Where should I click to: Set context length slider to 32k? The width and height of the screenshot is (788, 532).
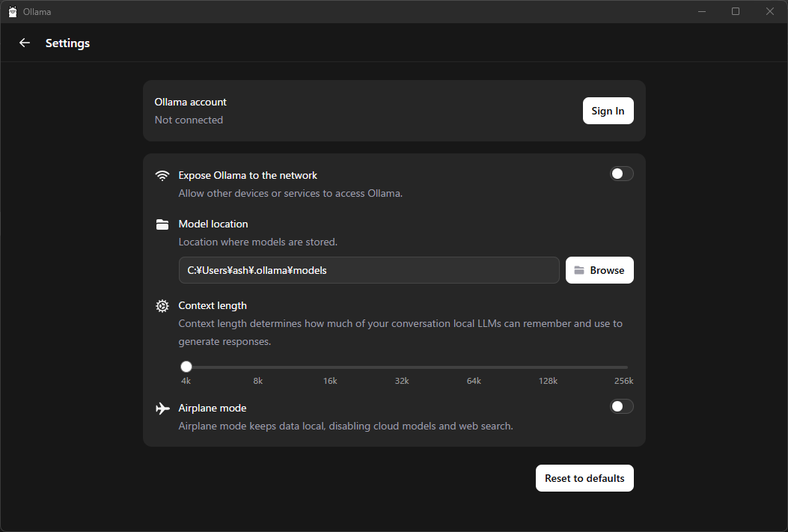pos(402,367)
